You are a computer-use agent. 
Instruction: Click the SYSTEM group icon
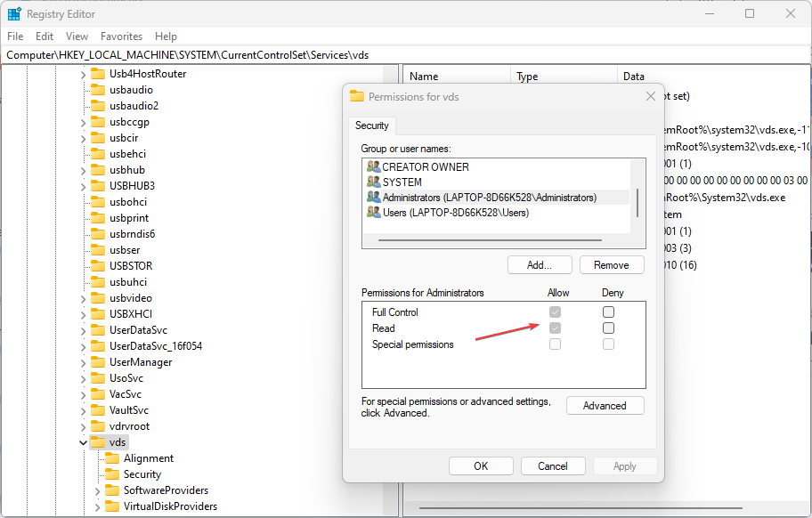[373, 182]
